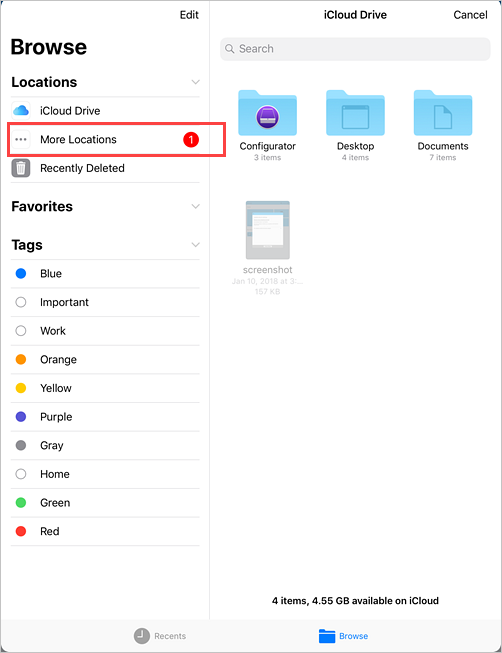Collapse the Tags section chevron
502x653 pixels.
(195, 245)
